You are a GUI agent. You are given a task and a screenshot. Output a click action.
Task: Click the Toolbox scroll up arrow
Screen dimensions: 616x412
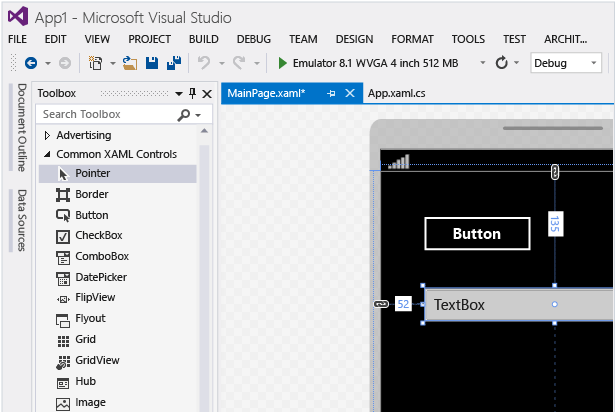pyautogui.click(x=204, y=131)
